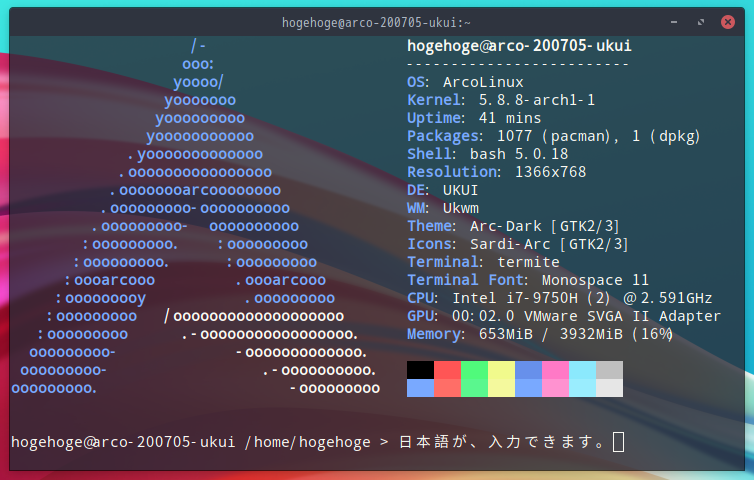Click the bold hogehoge@arco-200705-ukui header
This screenshot has height=480, width=754.
click(519, 46)
